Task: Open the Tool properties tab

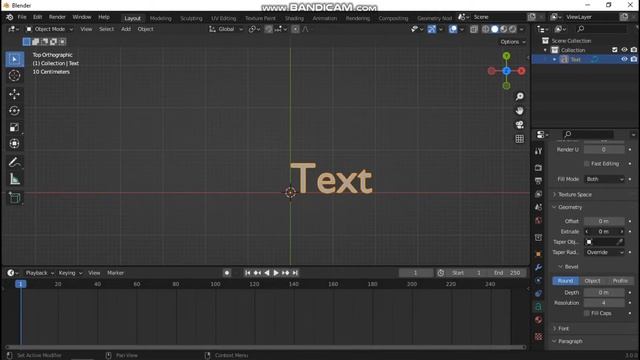Action: pyautogui.click(x=538, y=151)
